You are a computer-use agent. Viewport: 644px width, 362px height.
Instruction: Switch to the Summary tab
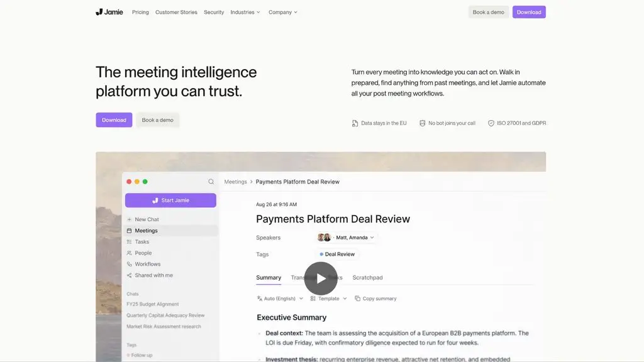pos(269,277)
